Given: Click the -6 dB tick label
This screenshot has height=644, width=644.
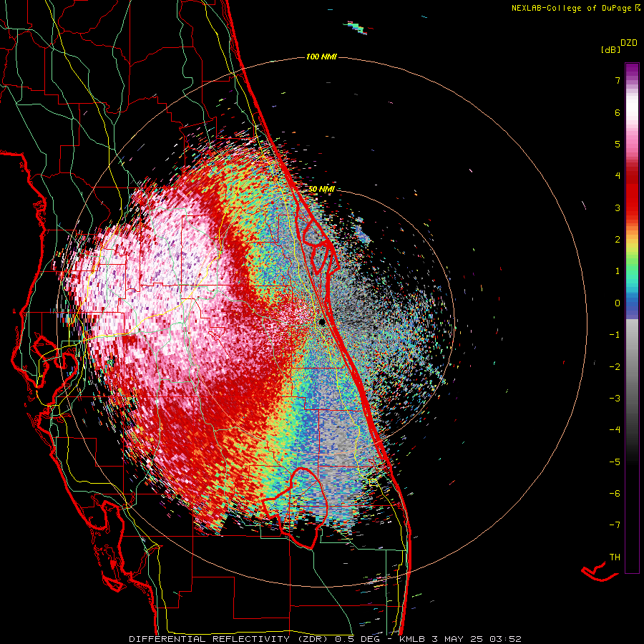Looking at the screenshot, I should coord(615,494).
